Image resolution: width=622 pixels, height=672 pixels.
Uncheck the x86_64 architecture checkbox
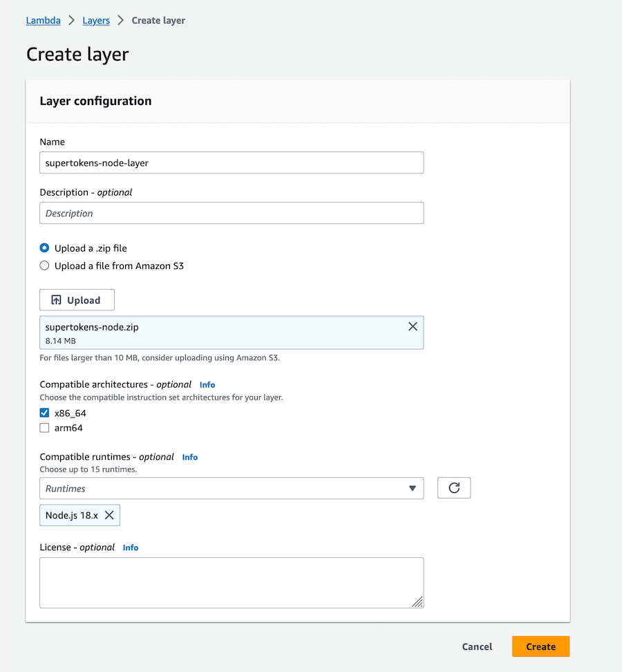(44, 413)
